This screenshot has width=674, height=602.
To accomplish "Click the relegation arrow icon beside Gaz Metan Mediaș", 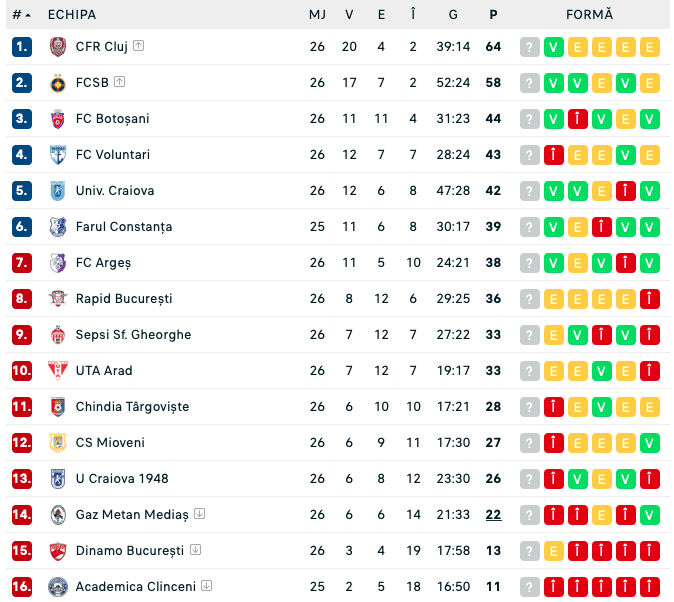I will pos(199,514).
